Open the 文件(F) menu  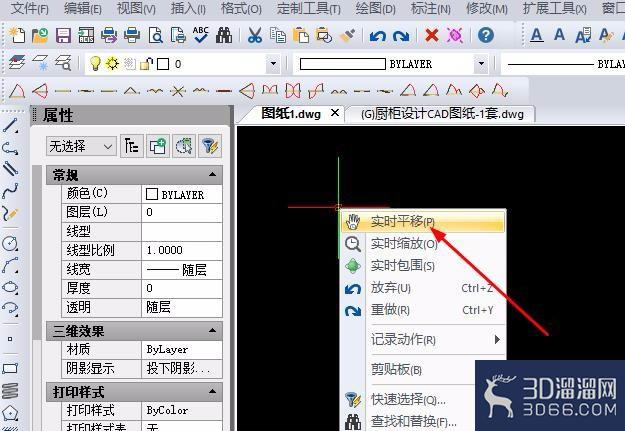(x=29, y=8)
